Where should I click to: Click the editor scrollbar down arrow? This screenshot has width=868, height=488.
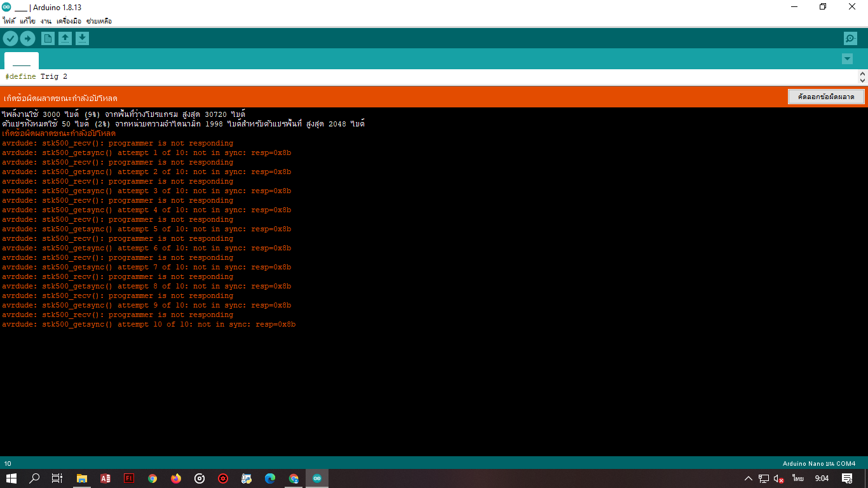(x=862, y=80)
